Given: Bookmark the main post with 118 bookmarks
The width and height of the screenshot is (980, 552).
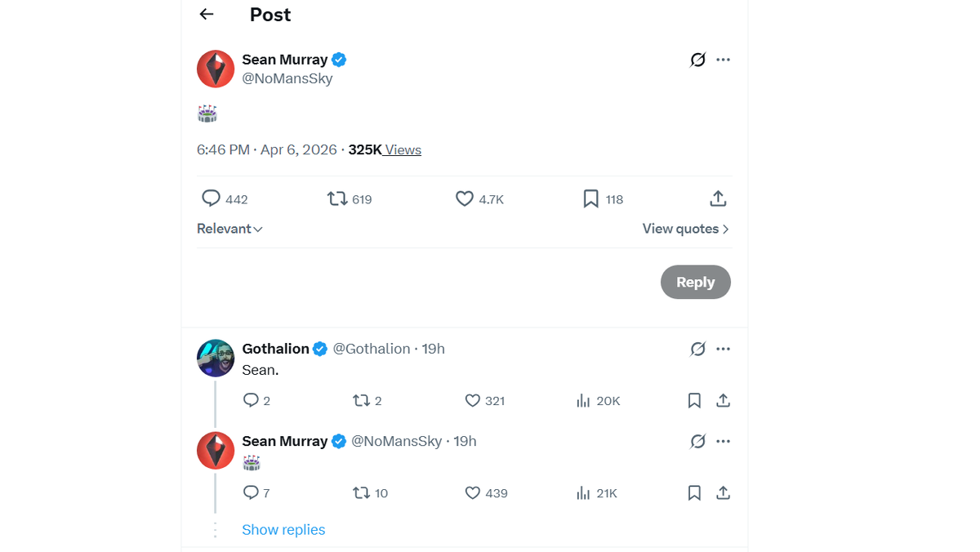Looking at the screenshot, I should point(591,198).
